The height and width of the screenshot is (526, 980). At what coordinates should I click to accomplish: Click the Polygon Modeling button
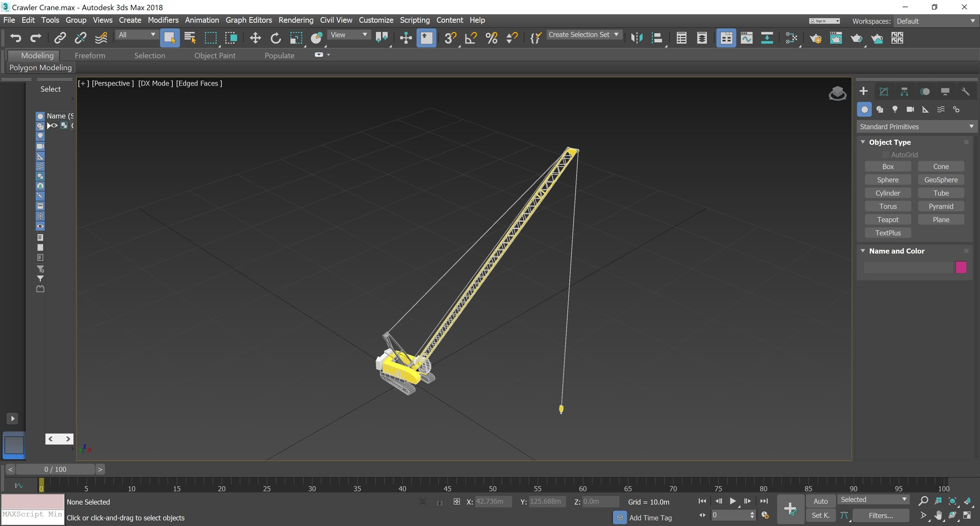coord(40,67)
